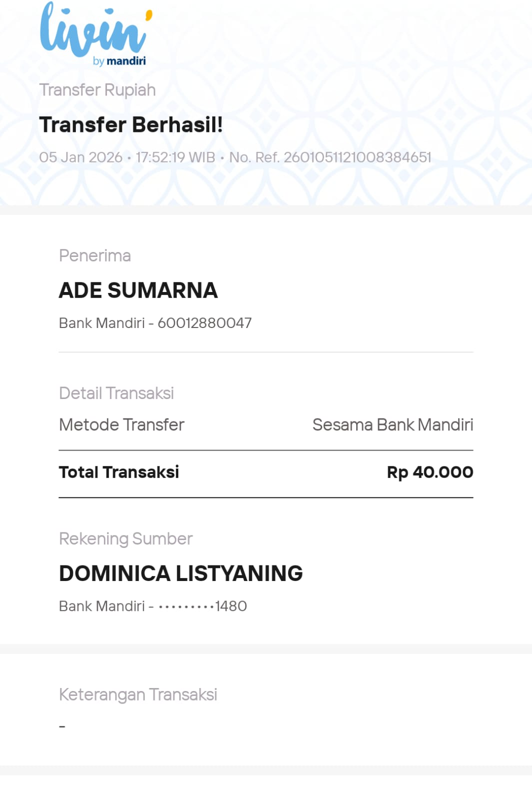Click the Penerima section label
The image size is (532, 800).
(x=95, y=255)
